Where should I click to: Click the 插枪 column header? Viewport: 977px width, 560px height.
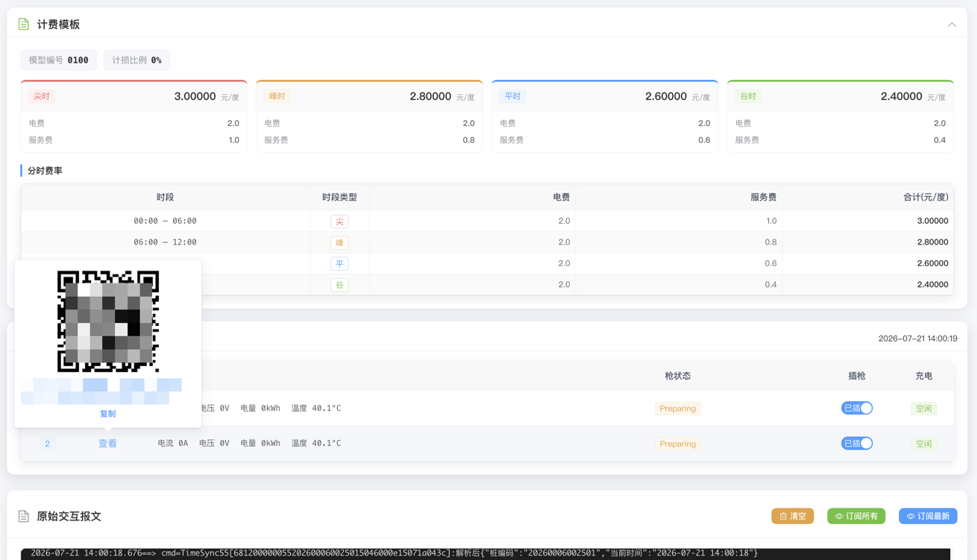(857, 376)
